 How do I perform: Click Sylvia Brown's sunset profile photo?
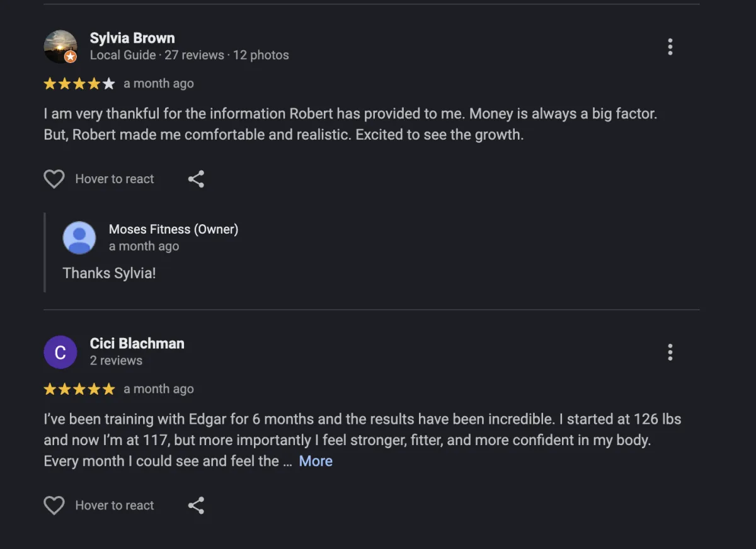60,47
